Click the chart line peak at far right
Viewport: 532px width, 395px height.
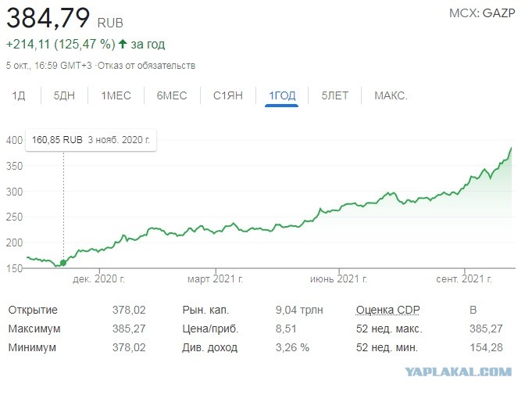pos(511,149)
